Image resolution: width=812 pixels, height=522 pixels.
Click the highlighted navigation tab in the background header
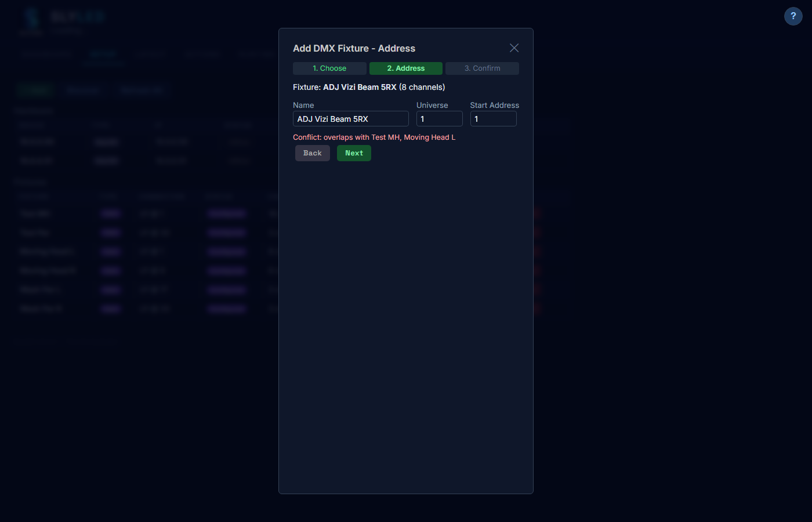tap(103, 53)
